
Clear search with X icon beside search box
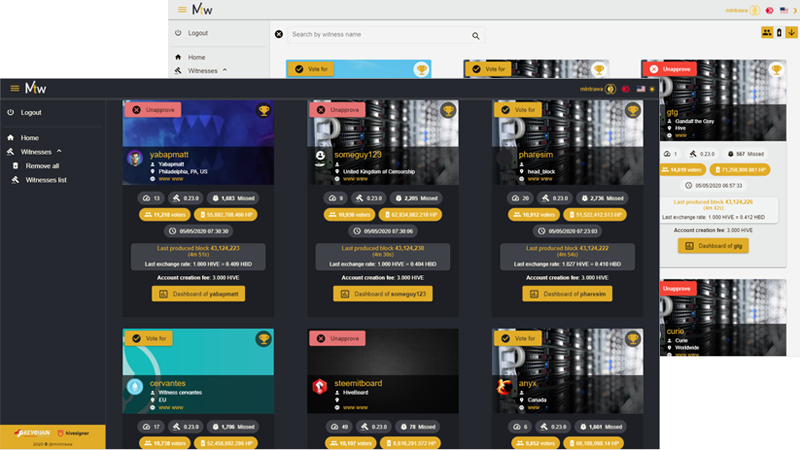(x=279, y=34)
